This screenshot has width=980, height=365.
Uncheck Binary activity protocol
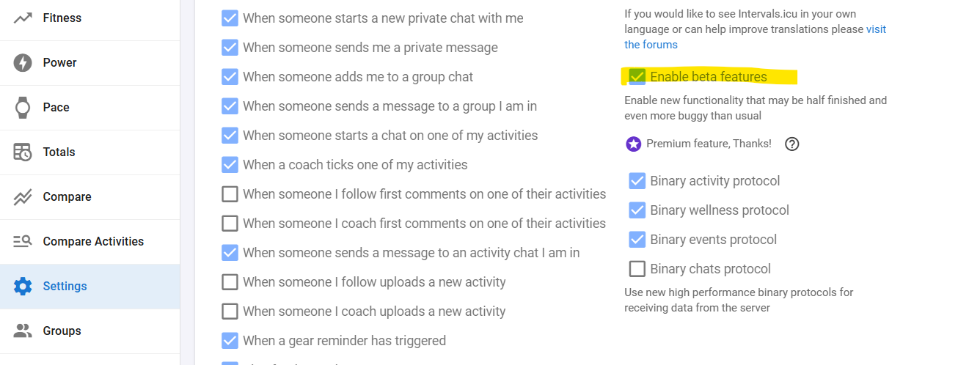637,181
